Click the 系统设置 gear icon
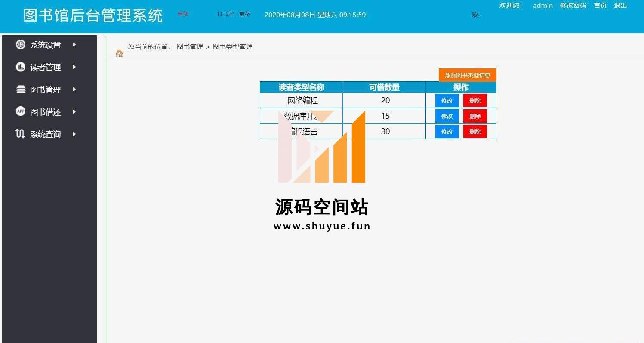Image resolution: width=644 pixels, height=343 pixels. [21, 44]
